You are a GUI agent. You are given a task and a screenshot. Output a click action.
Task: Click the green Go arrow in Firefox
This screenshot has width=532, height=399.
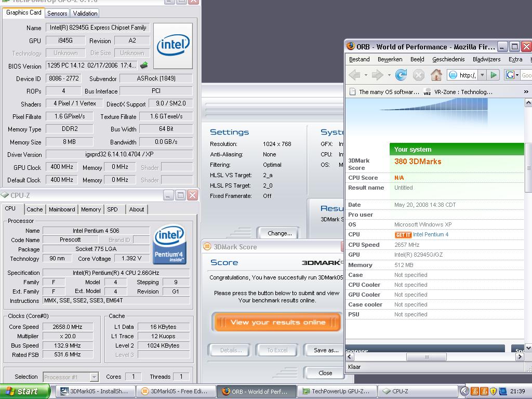(494, 75)
